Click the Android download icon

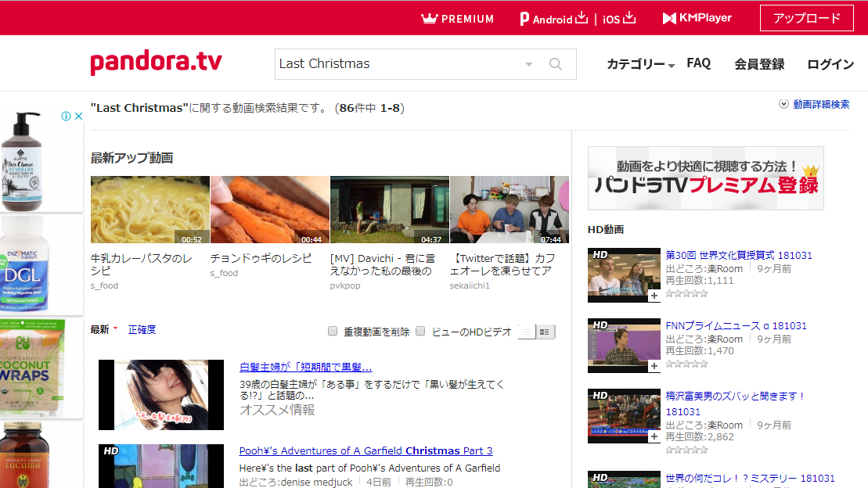582,18
